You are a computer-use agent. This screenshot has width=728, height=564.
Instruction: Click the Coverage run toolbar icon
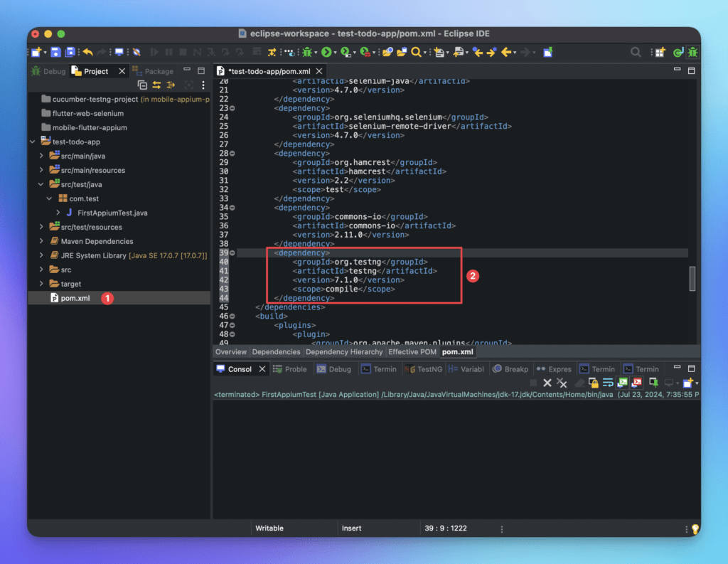point(346,52)
